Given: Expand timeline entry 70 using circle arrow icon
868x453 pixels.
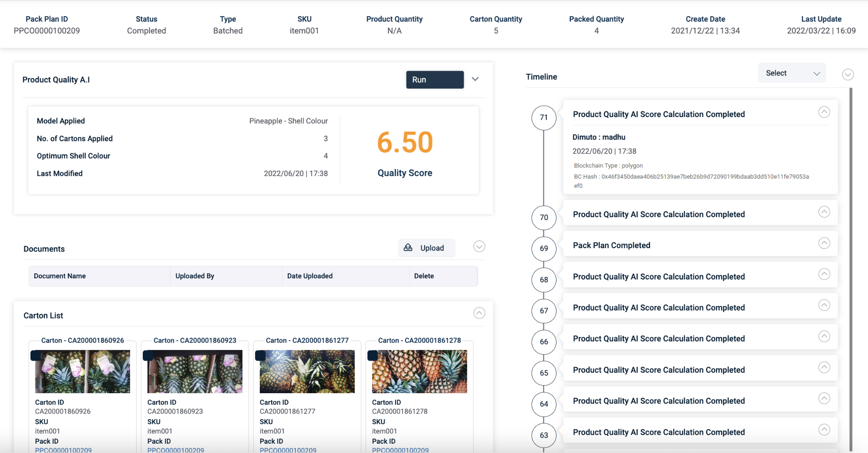Looking at the screenshot, I should pos(824,212).
